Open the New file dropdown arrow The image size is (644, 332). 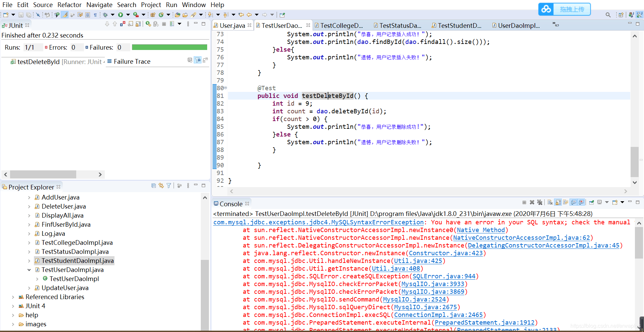click(x=13, y=15)
